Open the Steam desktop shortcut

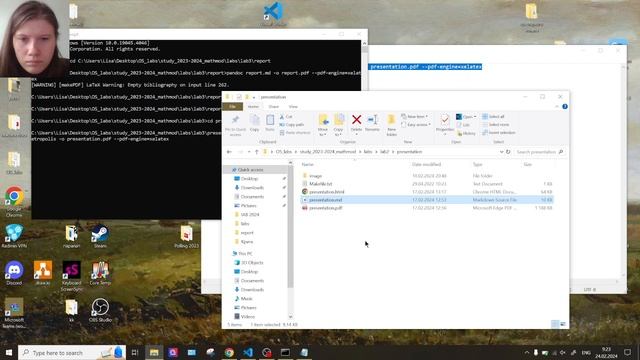pyautogui.click(x=100, y=237)
